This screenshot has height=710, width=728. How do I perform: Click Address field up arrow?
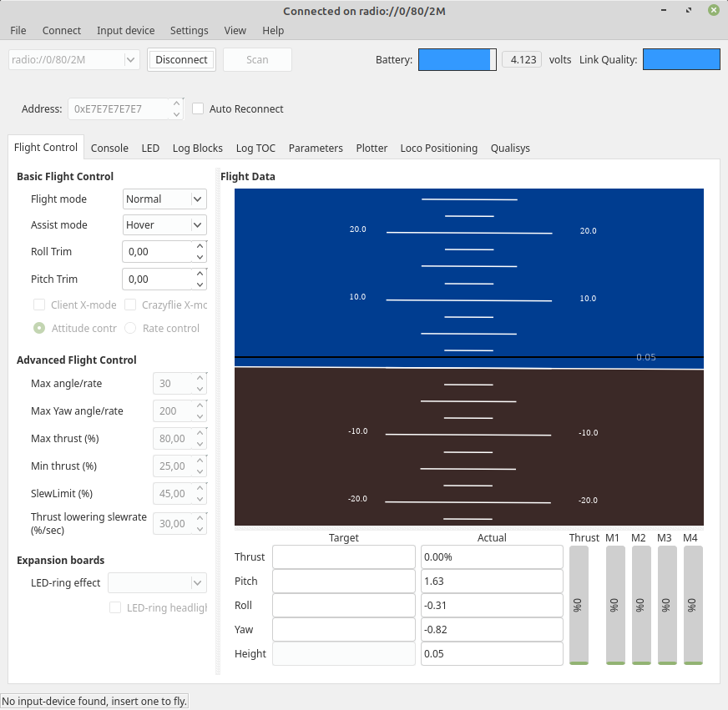[x=176, y=103]
